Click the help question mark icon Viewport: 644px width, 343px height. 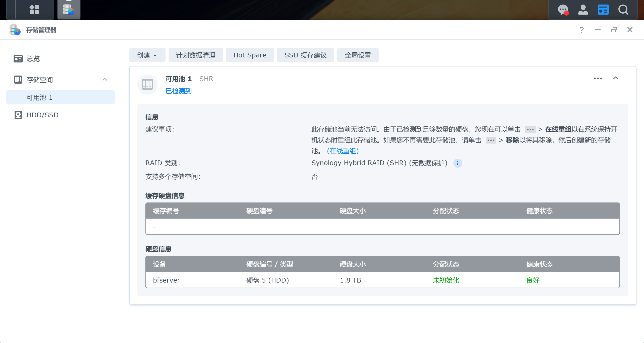coord(581,30)
